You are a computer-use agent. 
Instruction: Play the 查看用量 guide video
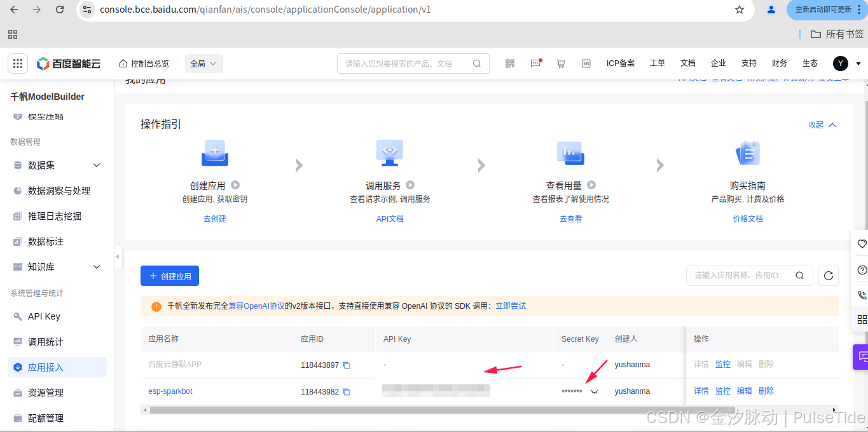[x=591, y=186]
